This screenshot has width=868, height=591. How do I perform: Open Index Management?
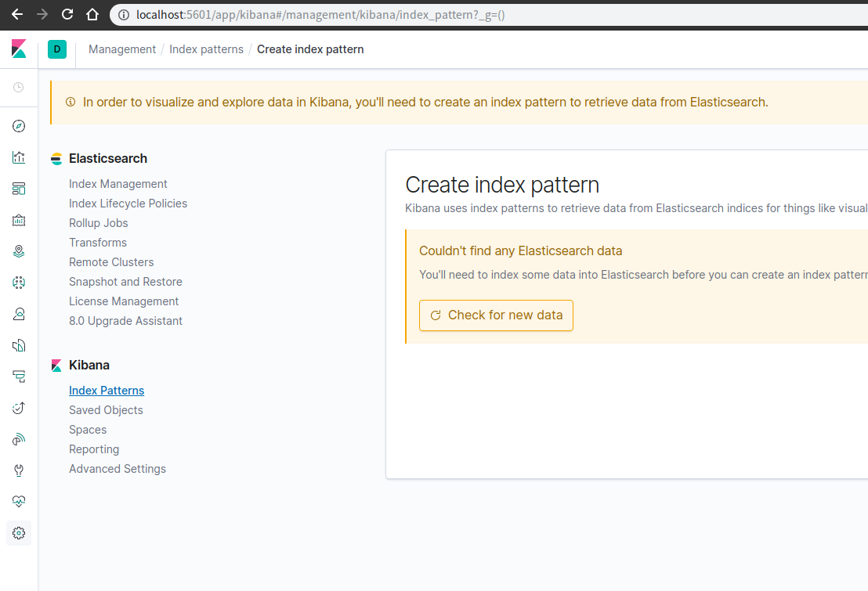pyautogui.click(x=118, y=184)
